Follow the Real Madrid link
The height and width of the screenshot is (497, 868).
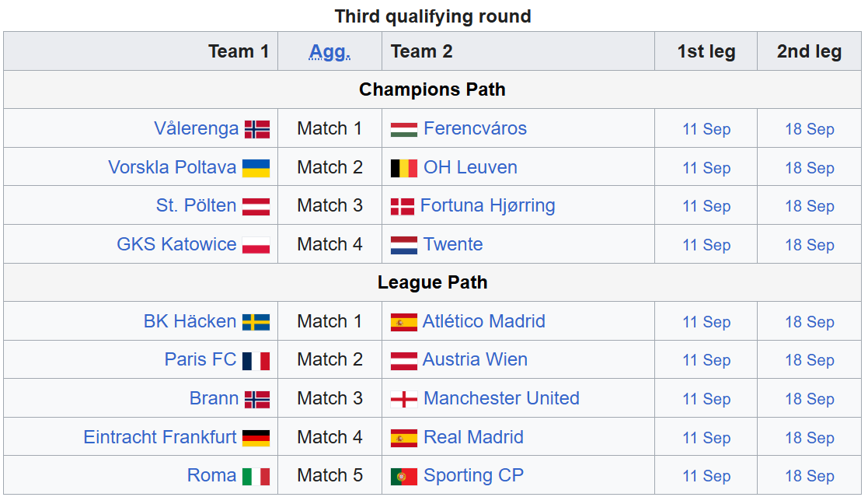pyautogui.click(x=473, y=437)
